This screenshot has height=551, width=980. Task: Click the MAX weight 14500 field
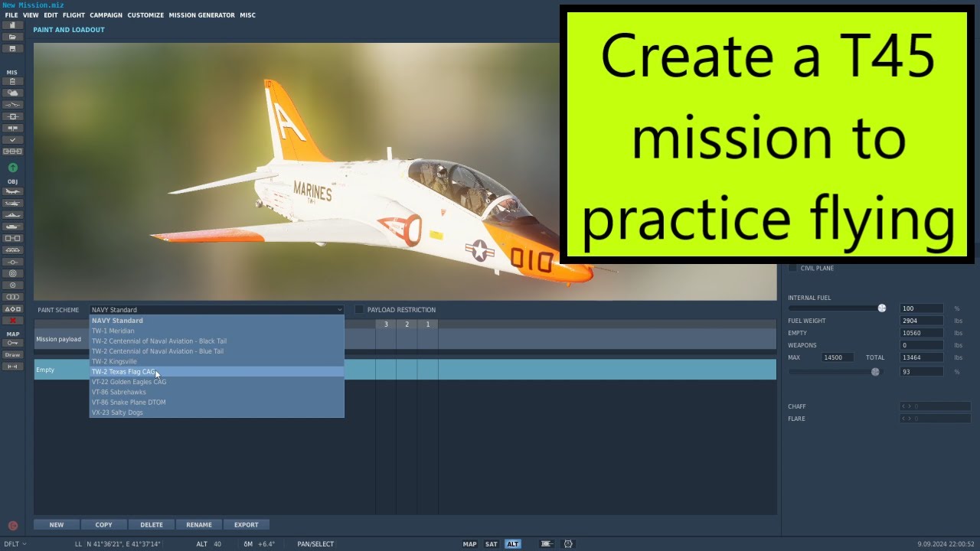(838, 357)
